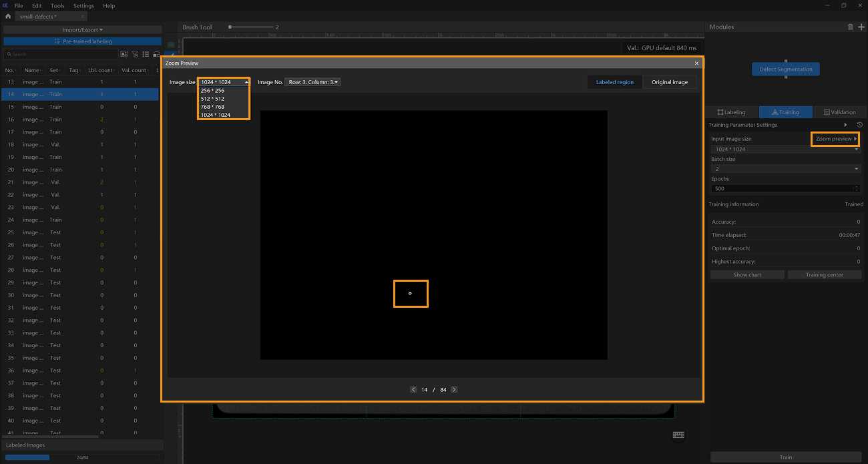This screenshot has height=464, width=868.
Task: Expand Training Parameter Settings arrow
Action: point(845,125)
